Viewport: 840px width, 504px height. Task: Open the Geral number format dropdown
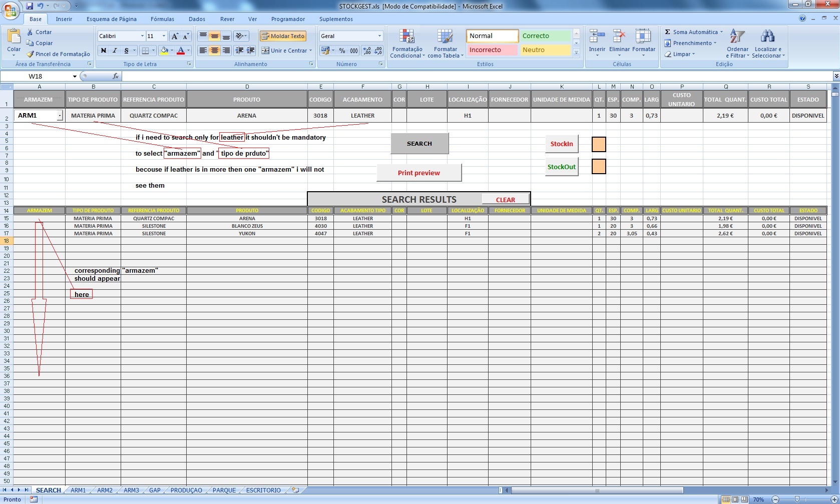tap(379, 36)
